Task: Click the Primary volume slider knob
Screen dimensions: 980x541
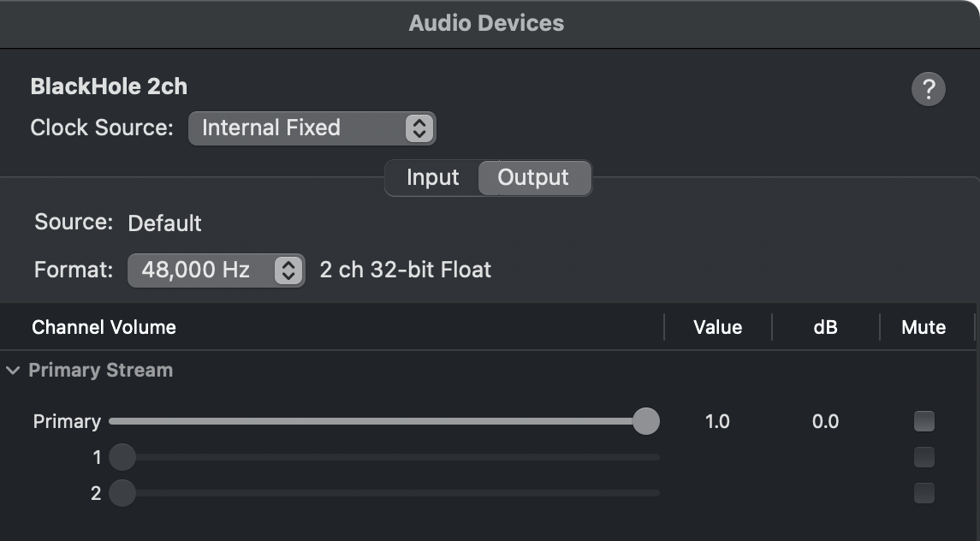Action: click(646, 421)
